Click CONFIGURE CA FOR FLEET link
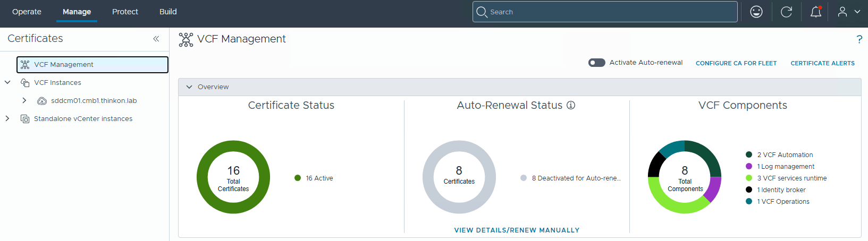 [736, 63]
